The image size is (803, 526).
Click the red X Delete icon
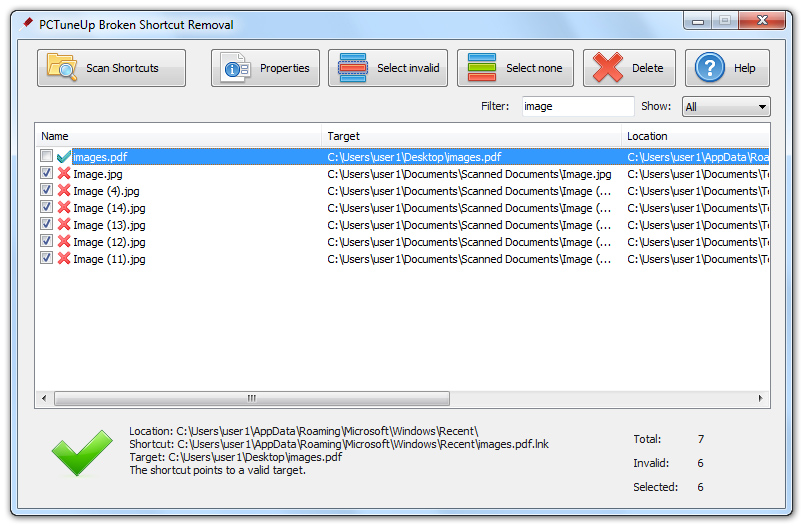[607, 68]
